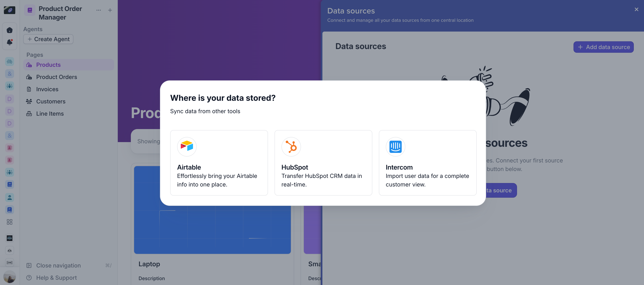Viewport: 644px width, 285px height.
Task: Open Help & Support link
Action: point(56,277)
